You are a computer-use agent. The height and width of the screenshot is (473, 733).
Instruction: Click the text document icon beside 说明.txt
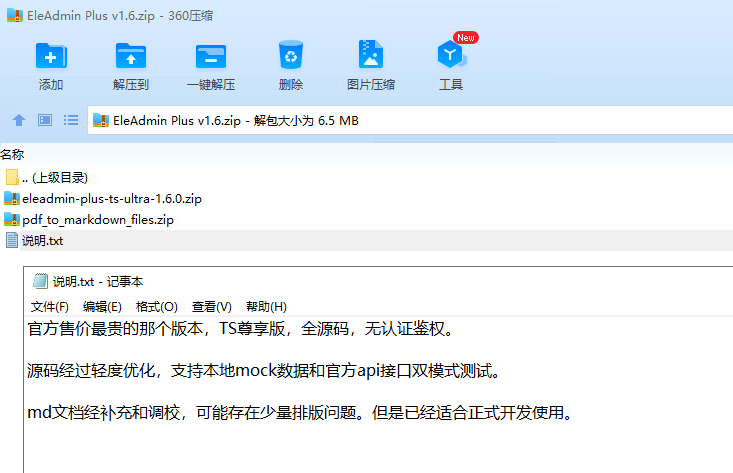[12, 240]
